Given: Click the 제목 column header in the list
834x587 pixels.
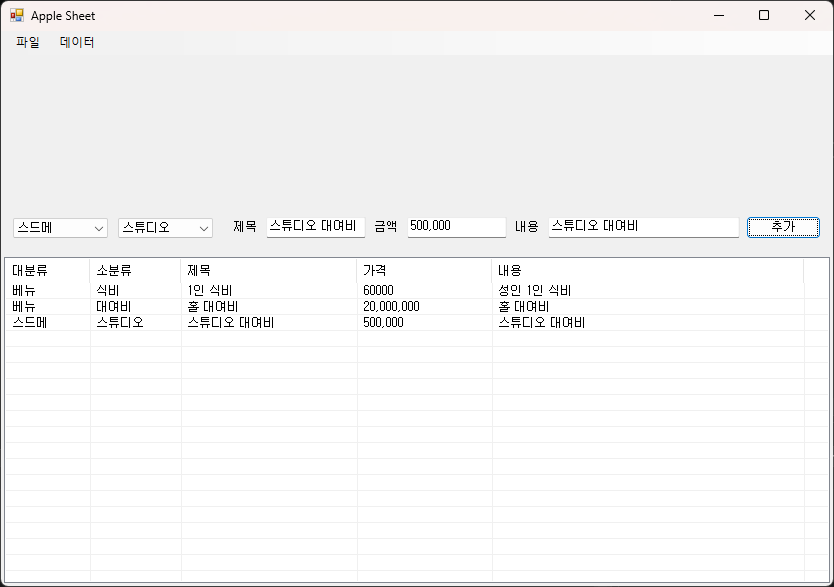Looking at the screenshot, I should [269, 271].
